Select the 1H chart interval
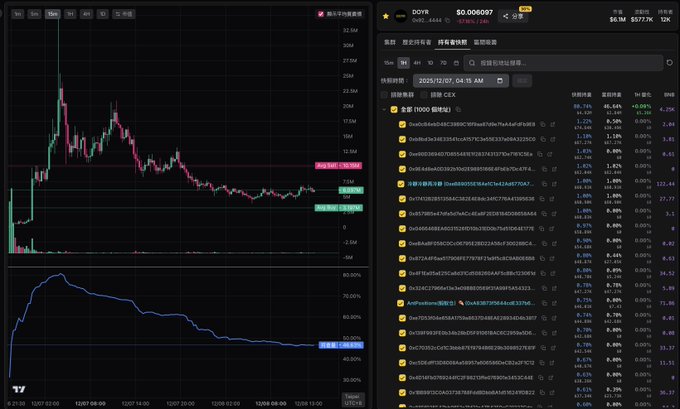Viewport: 680px width, 409px height. (71, 14)
